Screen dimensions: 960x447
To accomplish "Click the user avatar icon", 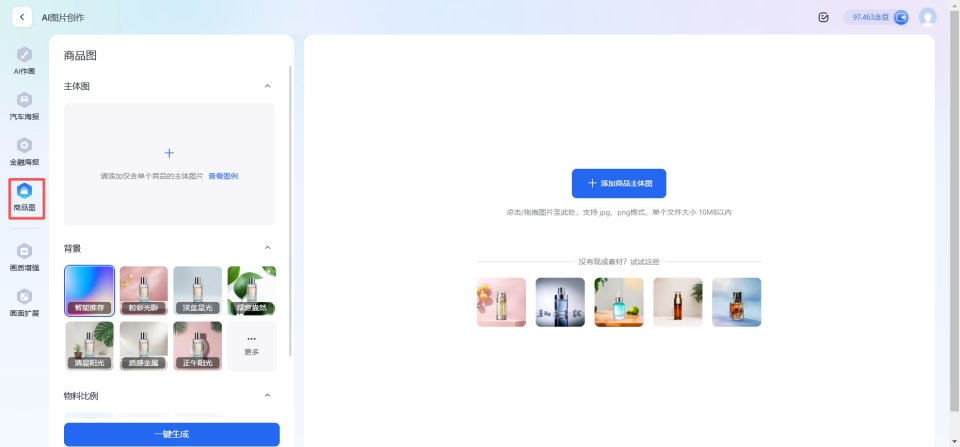I will (x=927, y=17).
